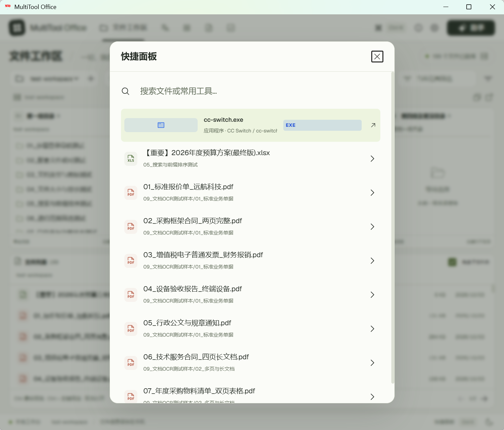The image size is (504, 430).
Task: Click the PDF icon of 06_技术服务合同_四页长文档.pdf
Action: (131, 363)
